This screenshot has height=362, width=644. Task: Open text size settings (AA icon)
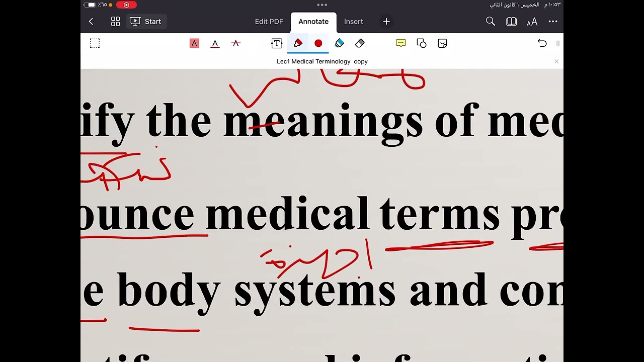click(x=532, y=22)
